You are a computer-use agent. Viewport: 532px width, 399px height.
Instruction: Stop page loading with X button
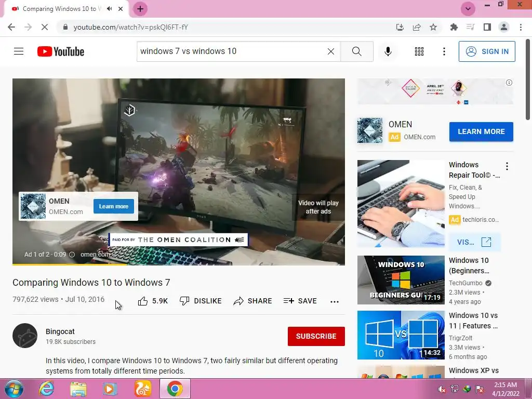click(x=45, y=27)
